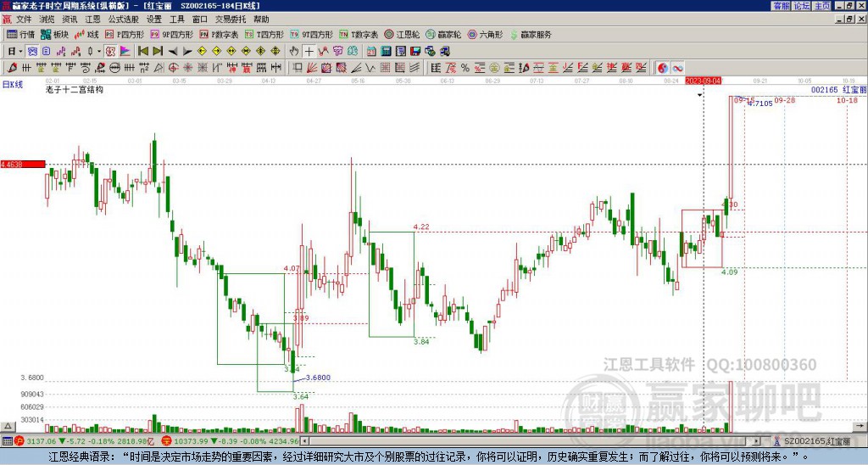Open the 资讯 menu
868x465 pixels.
point(70,20)
